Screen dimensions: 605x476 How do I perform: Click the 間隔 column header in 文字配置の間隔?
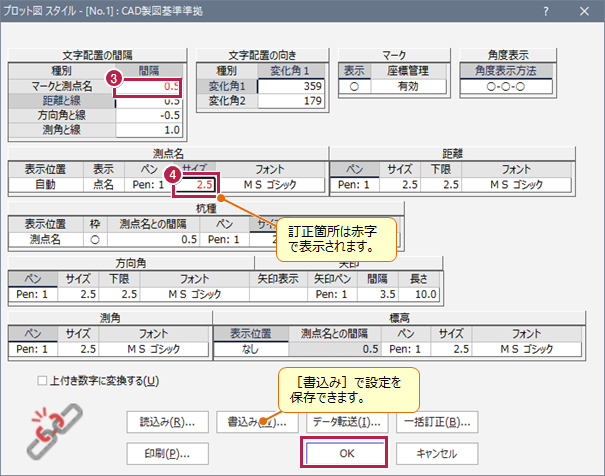point(148,71)
